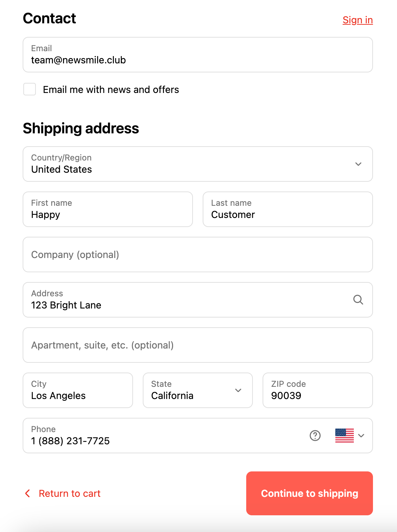Click the address search magnifier icon
Viewport: 397px width, 532px height.
click(358, 300)
